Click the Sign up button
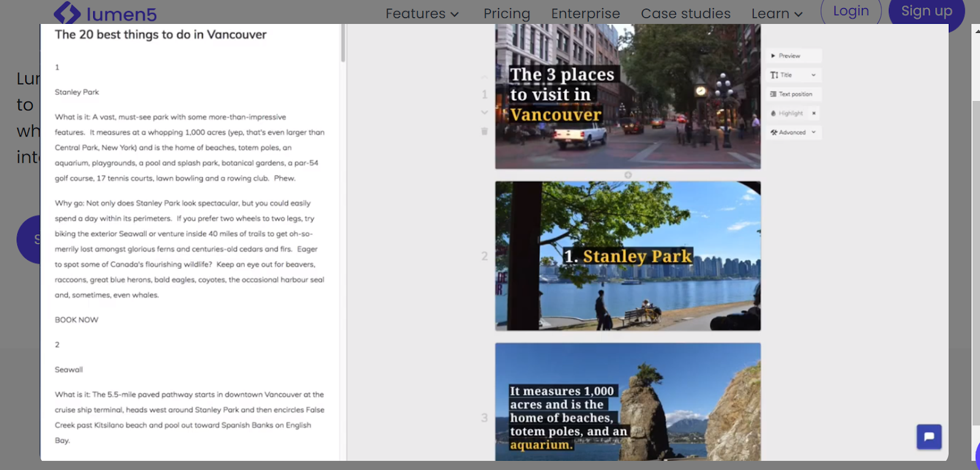980x470 pixels. pos(927,12)
